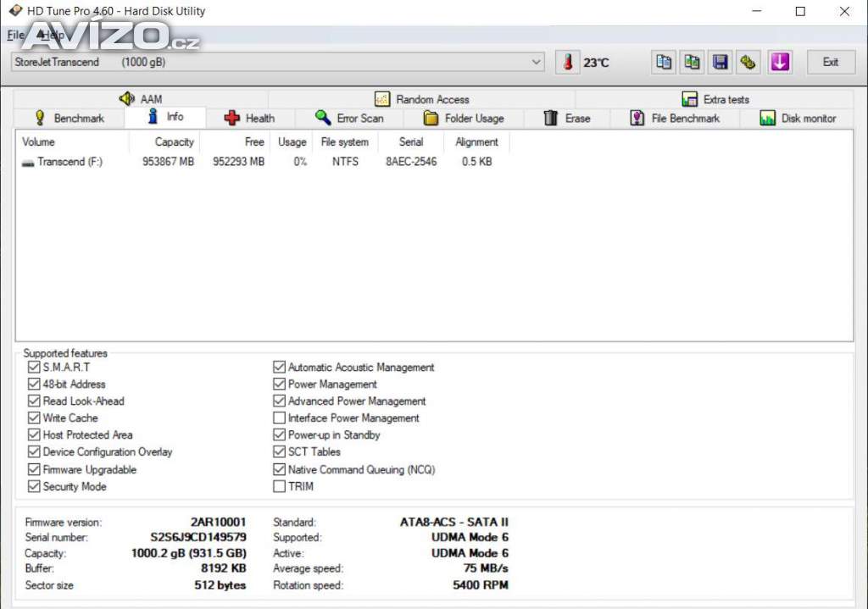This screenshot has height=609, width=868.
Task: Click the 23°C temperature reading
Action: [596, 63]
